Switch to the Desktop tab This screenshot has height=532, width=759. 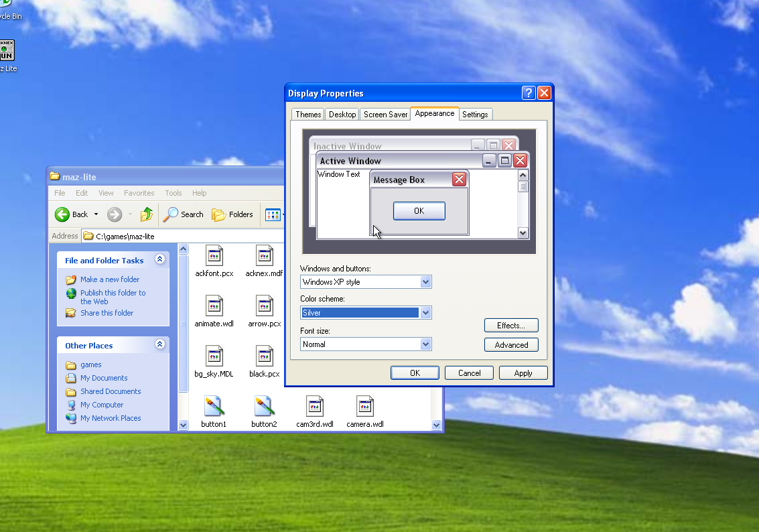tap(342, 115)
